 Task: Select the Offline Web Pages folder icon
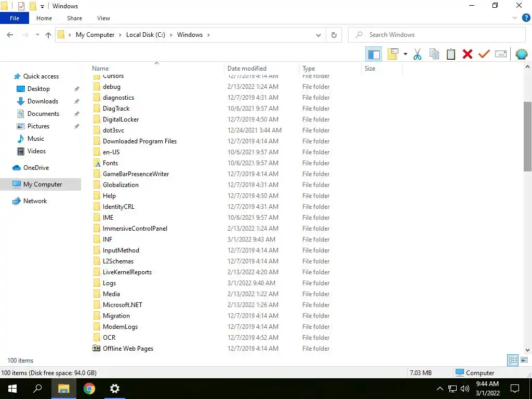point(97,349)
